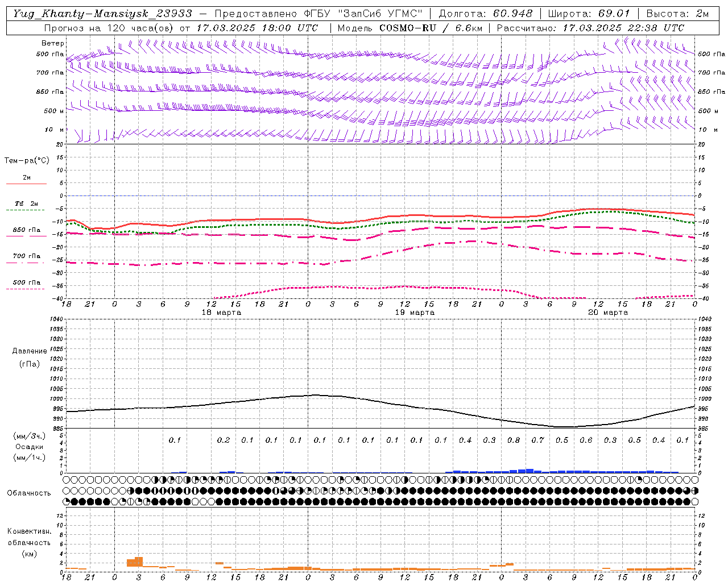
Task: Click the "18 марта" date label
Action: [221, 313]
